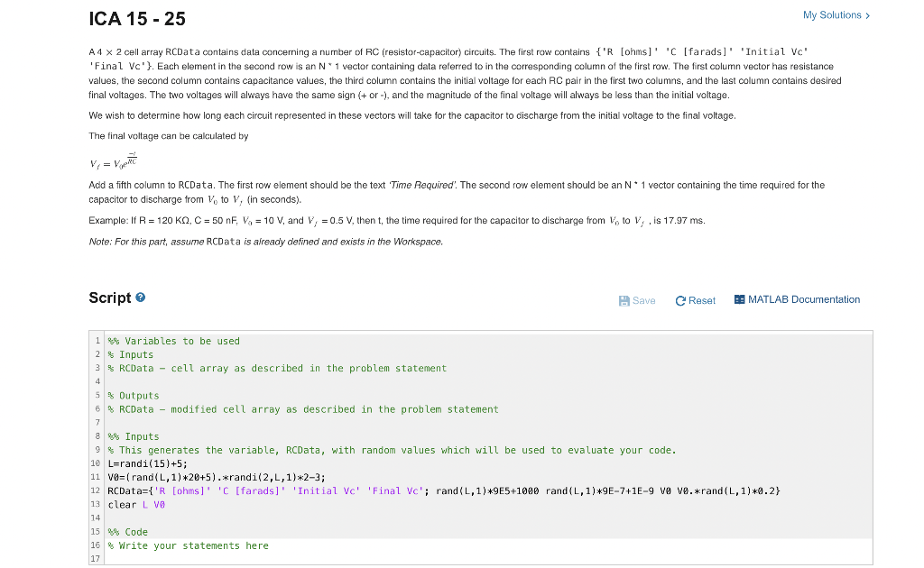This screenshot has height=568, width=924.
Task: Place cursor on line 16 write-statements comment
Action: click(x=189, y=545)
